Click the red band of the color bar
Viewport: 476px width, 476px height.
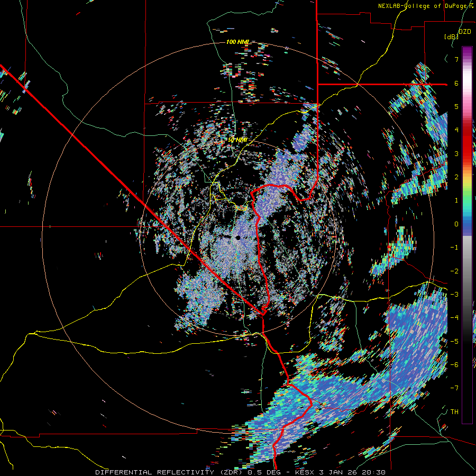point(467,143)
